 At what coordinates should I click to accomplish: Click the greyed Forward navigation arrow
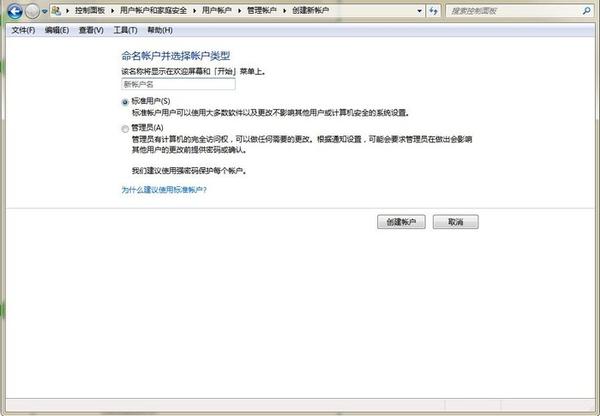click(x=32, y=11)
